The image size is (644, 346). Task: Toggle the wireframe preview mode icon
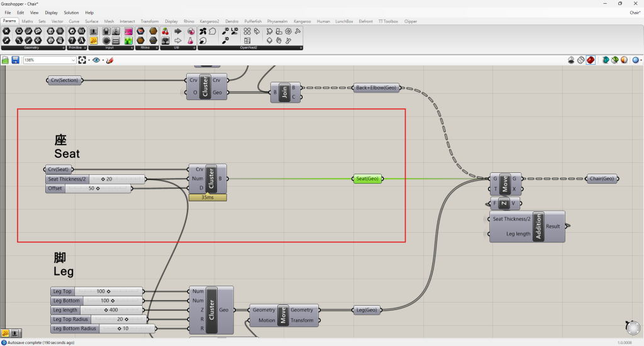(x=581, y=60)
